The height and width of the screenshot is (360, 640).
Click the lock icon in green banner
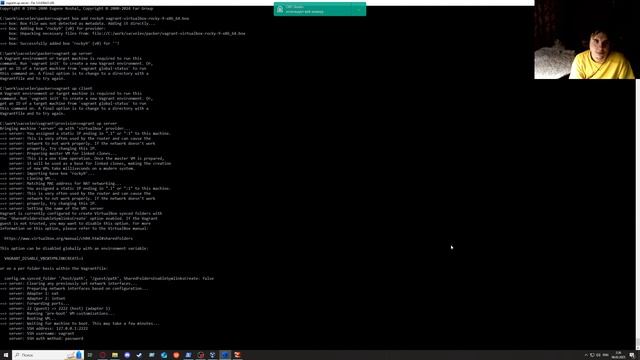pos(280,9)
